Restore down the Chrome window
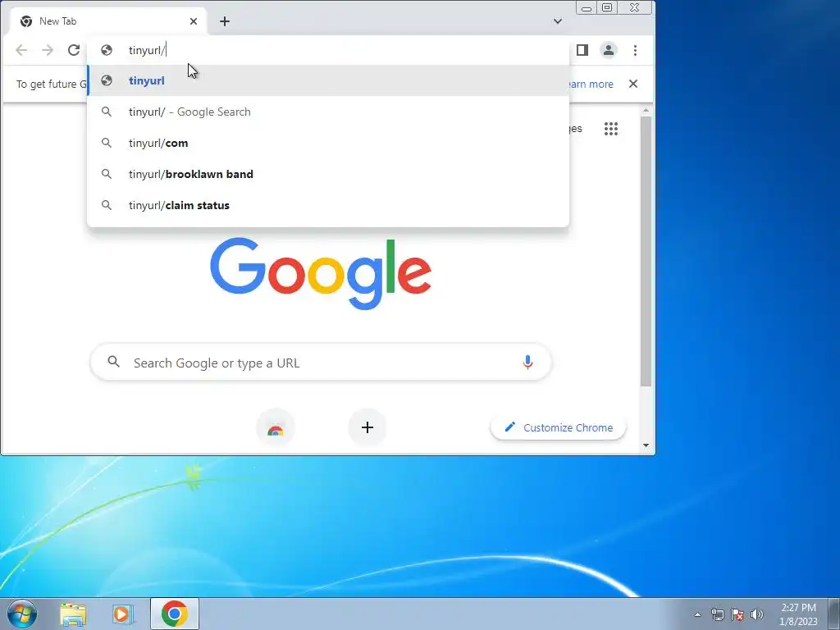This screenshot has height=630, width=840. click(x=607, y=7)
